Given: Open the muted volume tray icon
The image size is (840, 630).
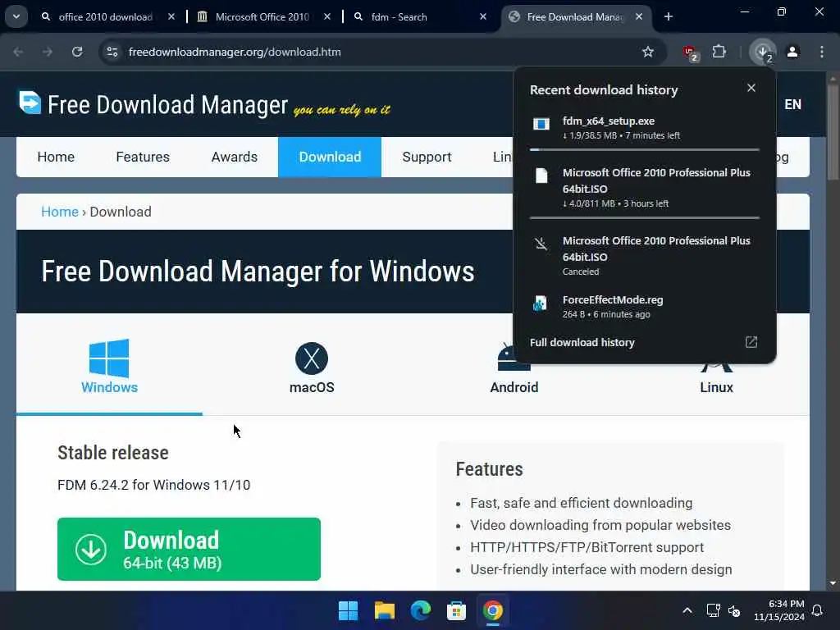Looking at the screenshot, I should 734,610.
